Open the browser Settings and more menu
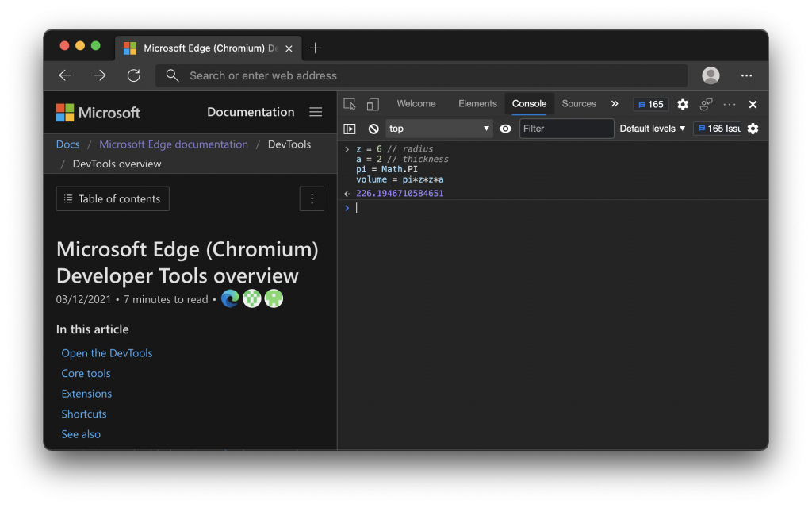Screen dimensions: 812x508 [746, 75]
